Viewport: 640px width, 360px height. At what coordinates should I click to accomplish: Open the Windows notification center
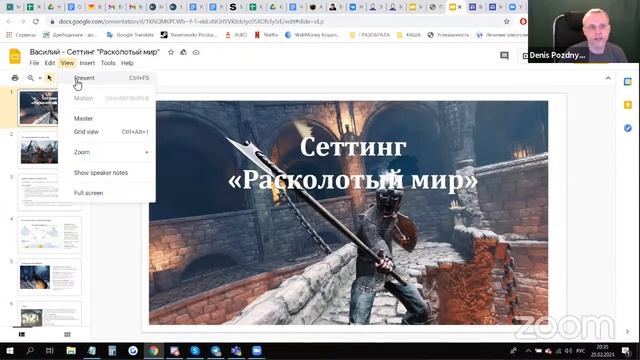[x=626, y=351]
